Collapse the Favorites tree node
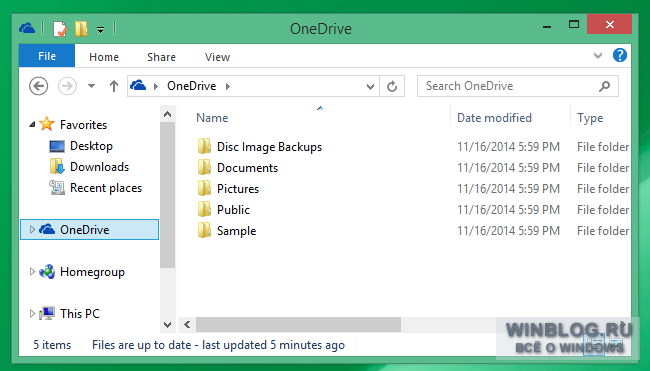This screenshot has height=371, width=650. pyautogui.click(x=32, y=124)
